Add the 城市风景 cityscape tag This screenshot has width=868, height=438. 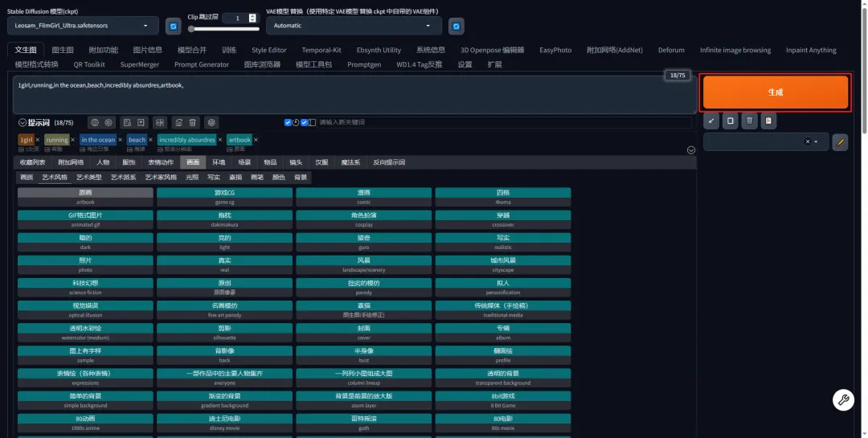click(x=502, y=264)
